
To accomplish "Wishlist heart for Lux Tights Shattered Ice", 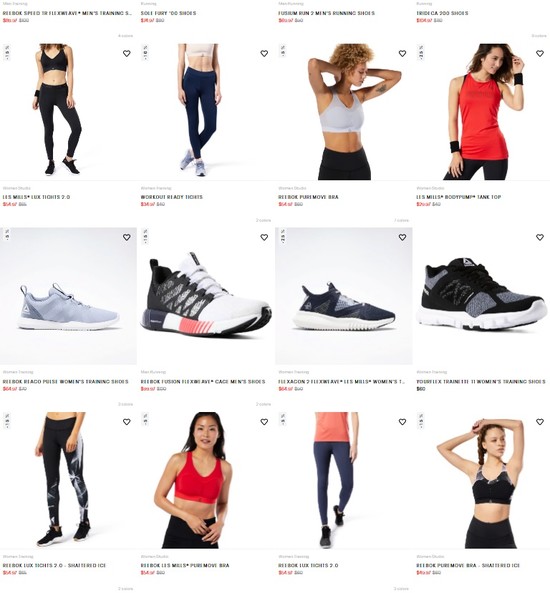I will coord(126,422).
